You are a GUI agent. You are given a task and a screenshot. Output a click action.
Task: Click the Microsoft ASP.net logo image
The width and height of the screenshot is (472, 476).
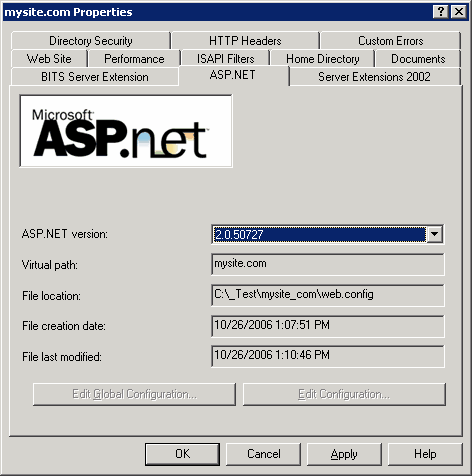(x=126, y=131)
